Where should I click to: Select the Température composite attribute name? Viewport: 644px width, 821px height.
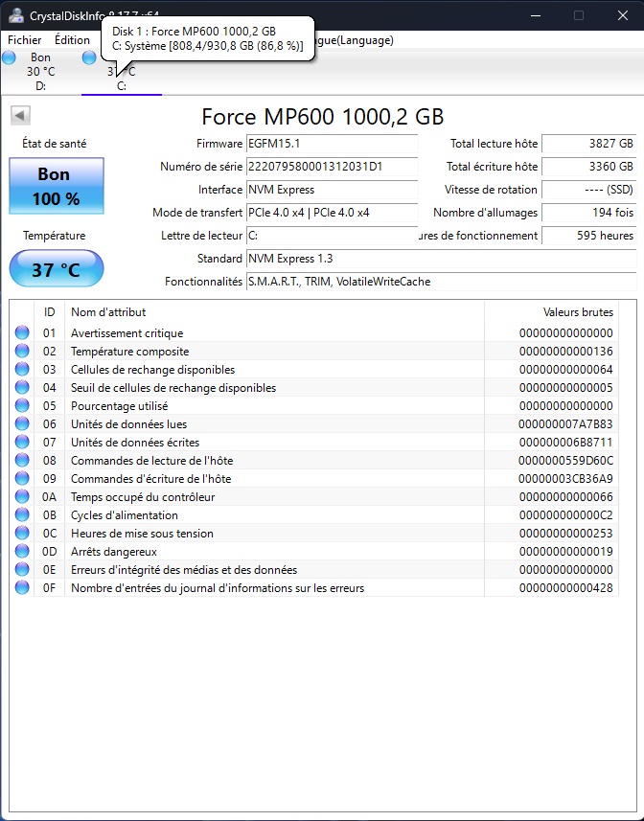click(x=129, y=352)
